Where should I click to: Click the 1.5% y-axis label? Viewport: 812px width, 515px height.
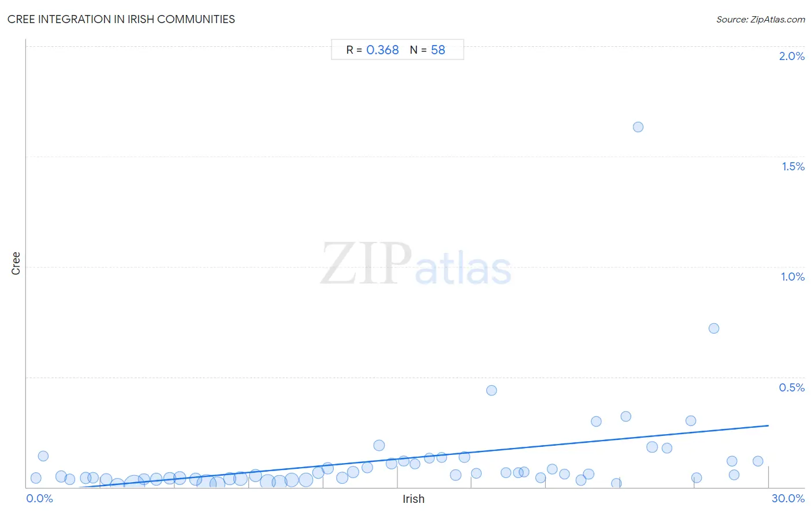click(x=793, y=166)
